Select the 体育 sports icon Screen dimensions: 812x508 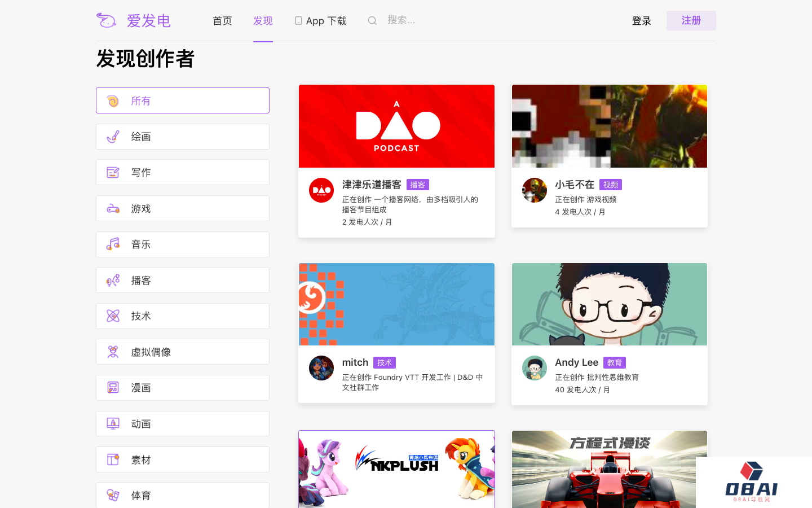[113, 496]
